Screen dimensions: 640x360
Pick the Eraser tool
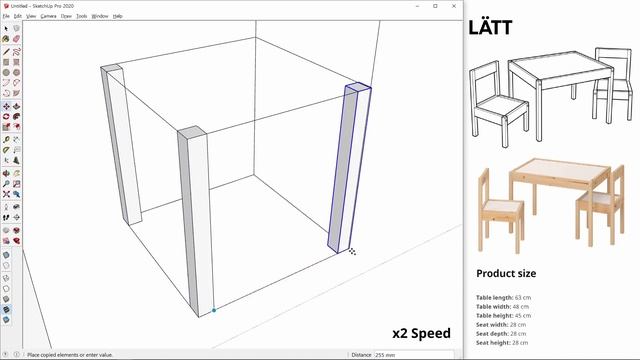click(16, 39)
